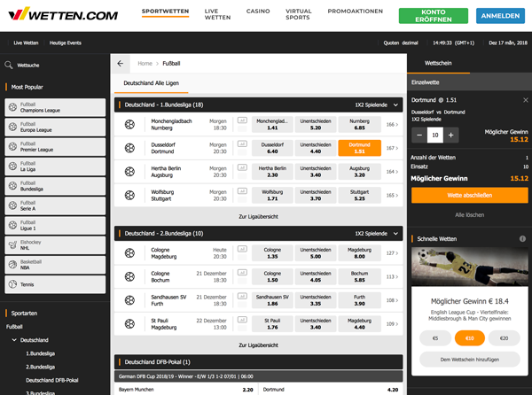The width and height of the screenshot is (532, 395).
Task: Open the Promoaktionen menu item
Action: click(356, 12)
